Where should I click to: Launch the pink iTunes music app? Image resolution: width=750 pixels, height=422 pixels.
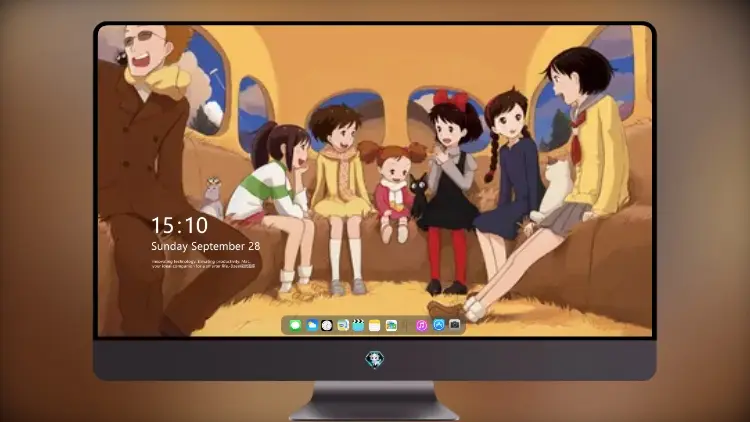(421, 326)
